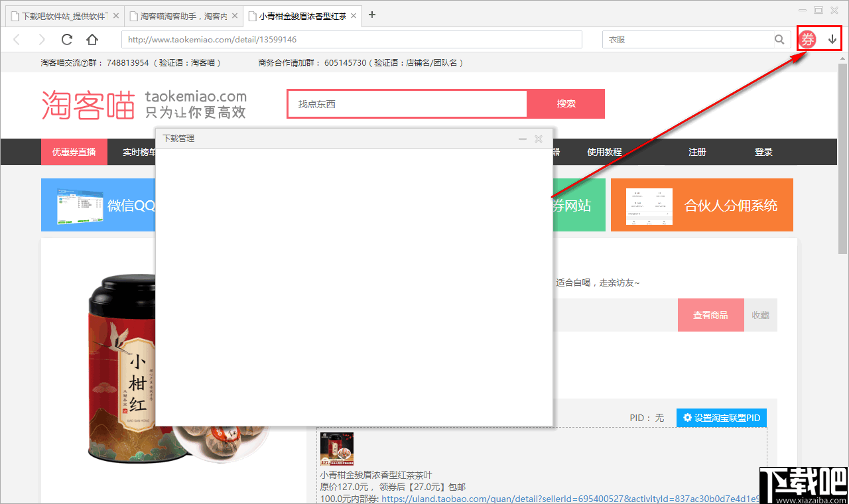Click the business group number 605145730
Viewport: 849px width, 504px height.
pyautogui.click(x=346, y=63)
